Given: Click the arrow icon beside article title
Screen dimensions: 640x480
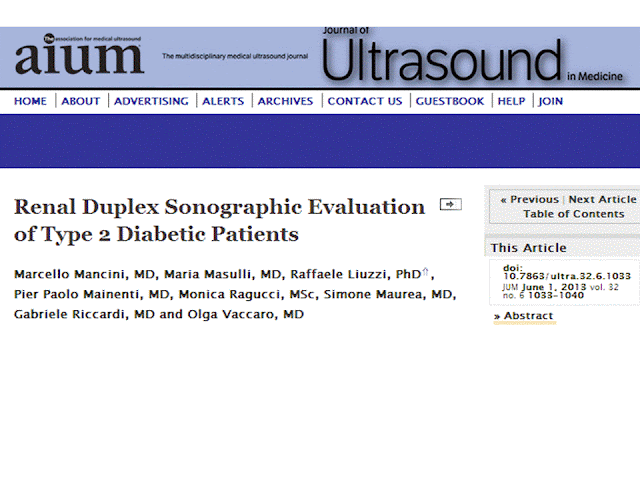Looking at the screenshot, I should click(x=451, y=204).
